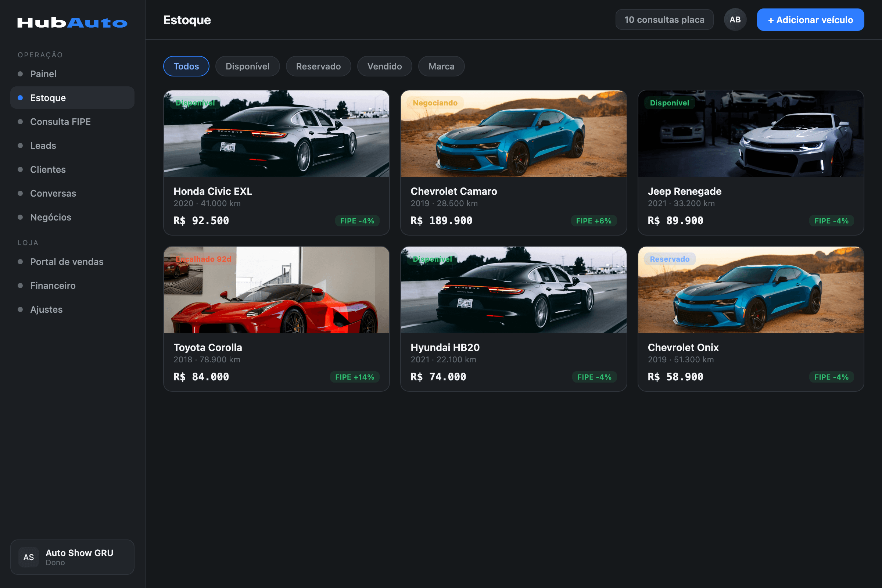
Task: Click the R$ 189.900 price
Action: (x=441, y=220)
